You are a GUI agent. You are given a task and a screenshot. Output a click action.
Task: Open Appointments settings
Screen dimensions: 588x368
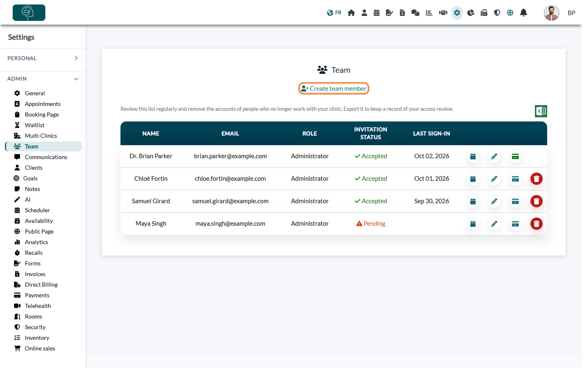[42, 104]
